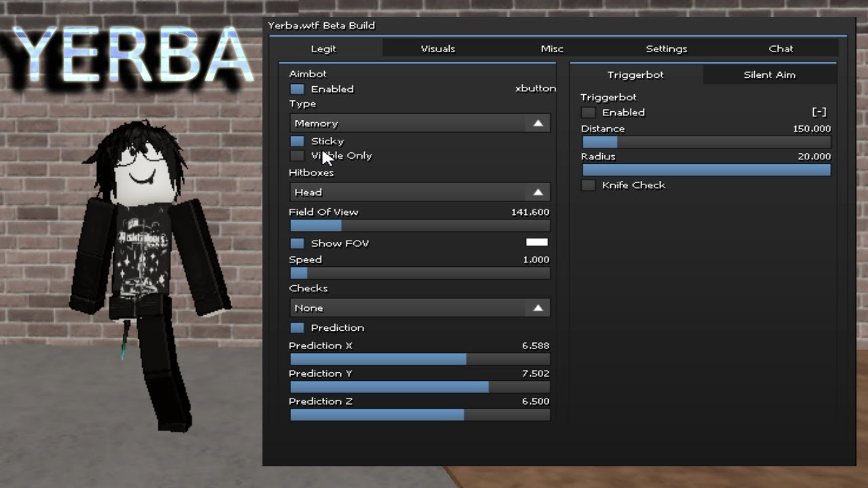Click the 6.500 Prediction Z value
Viewport: 868px width, 488px height.
[x=536, y=401]
